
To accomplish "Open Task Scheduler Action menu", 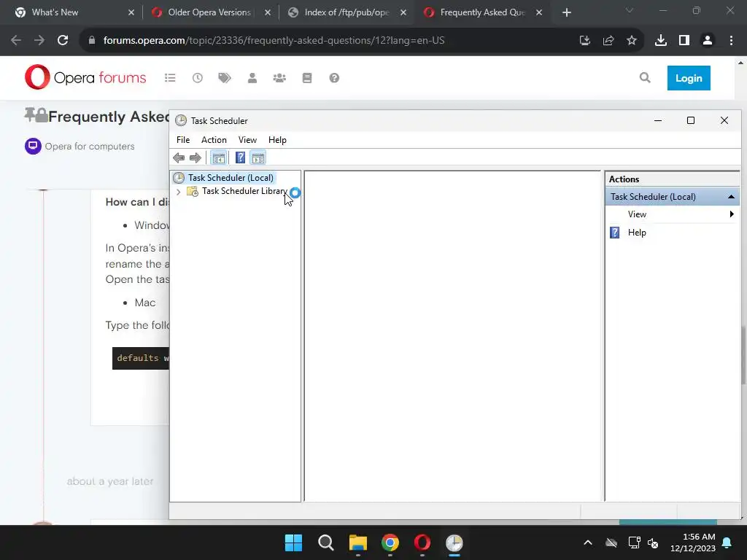I will 214,139.
